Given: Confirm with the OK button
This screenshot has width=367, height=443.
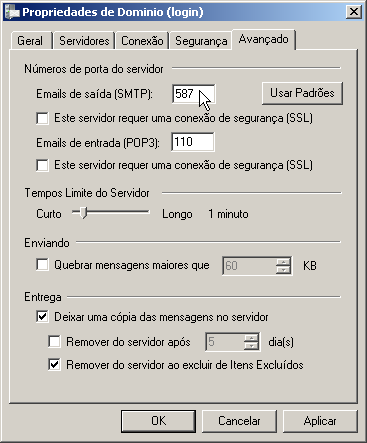Looking at the screenshot, I should coord(158,421).
